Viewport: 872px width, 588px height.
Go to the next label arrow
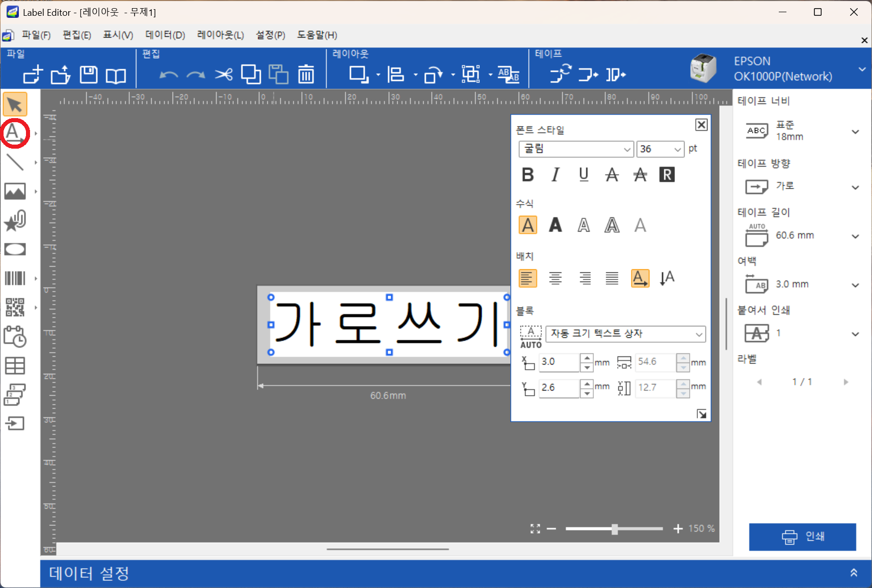846,382
